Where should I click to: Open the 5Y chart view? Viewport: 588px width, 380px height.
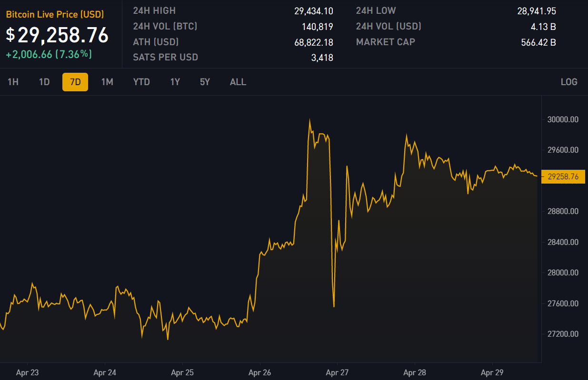[204, 82]
